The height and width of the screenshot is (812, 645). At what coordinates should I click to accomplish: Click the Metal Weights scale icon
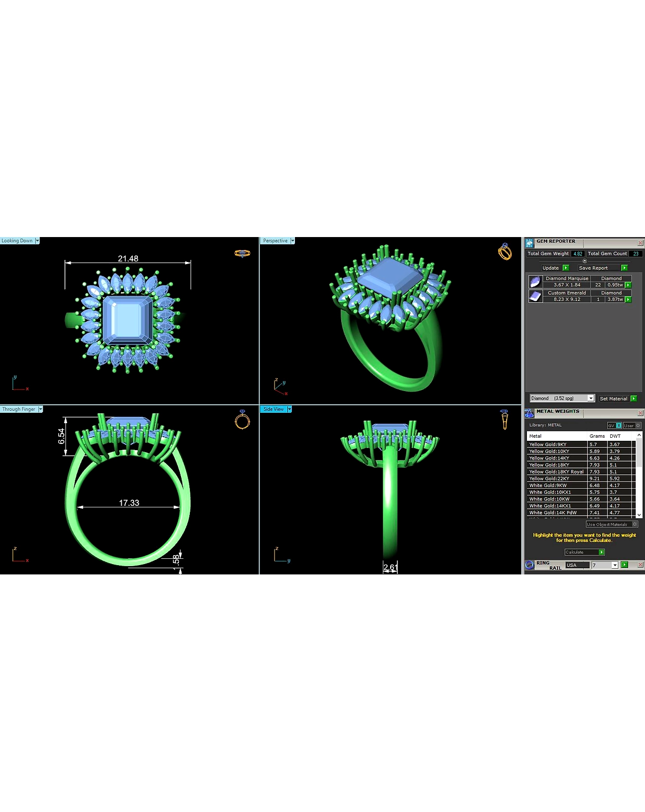coord(529,413)
